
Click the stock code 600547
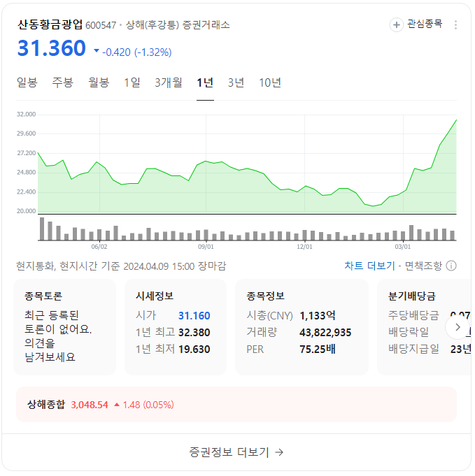point(101,25)
